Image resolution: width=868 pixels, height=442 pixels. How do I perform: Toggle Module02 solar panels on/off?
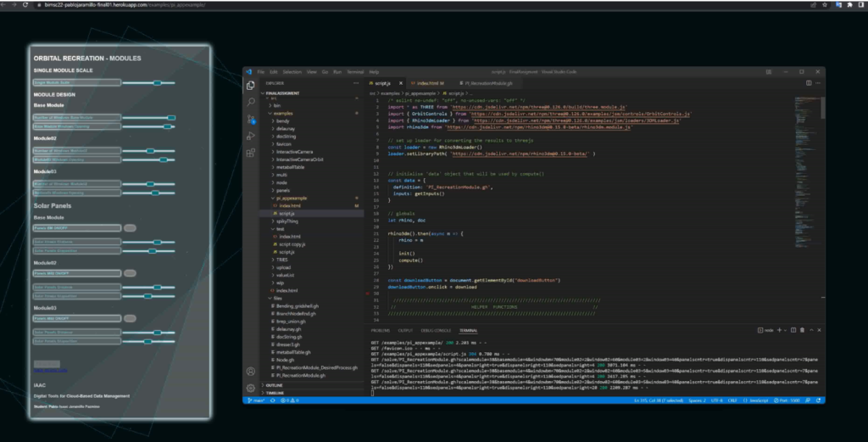point(130,274)
